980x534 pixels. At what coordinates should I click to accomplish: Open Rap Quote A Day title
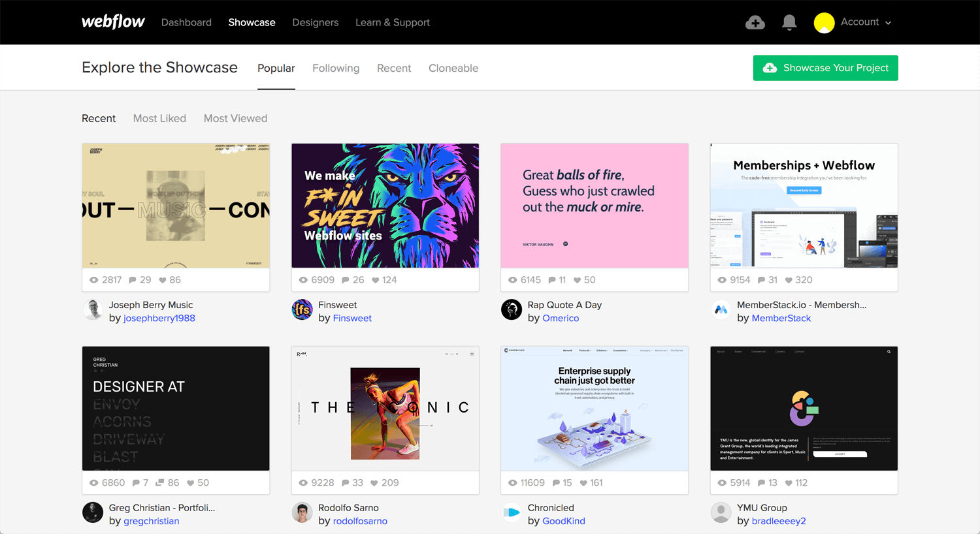click(564, 305)
